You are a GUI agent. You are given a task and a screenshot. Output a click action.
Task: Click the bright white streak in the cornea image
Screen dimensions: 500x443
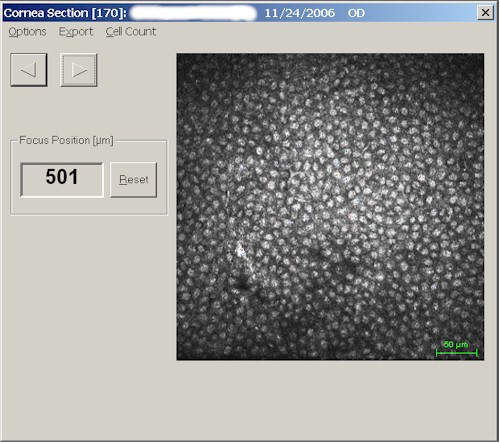coord(240,251)
